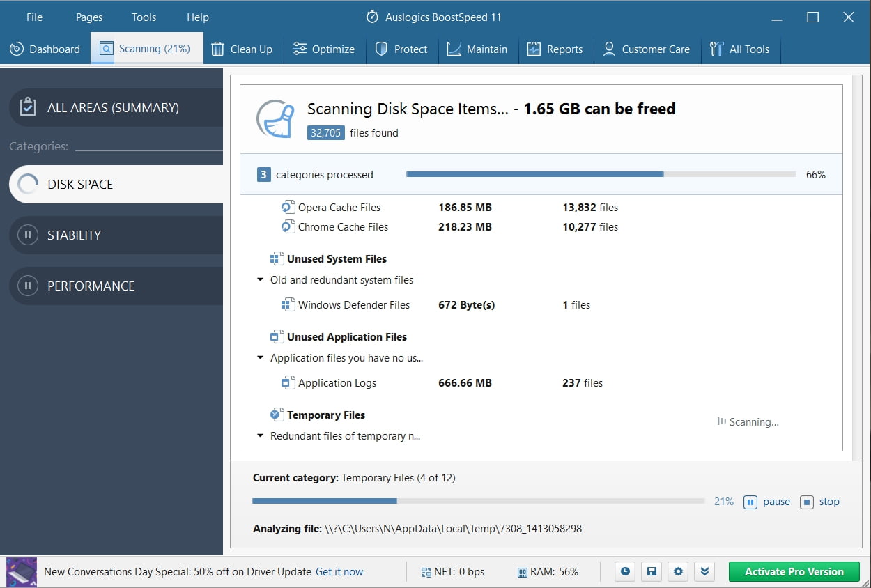Viewport: 871px width, 588px height.
Task: Select the DISK SPACE category
Action: [116, 184]
